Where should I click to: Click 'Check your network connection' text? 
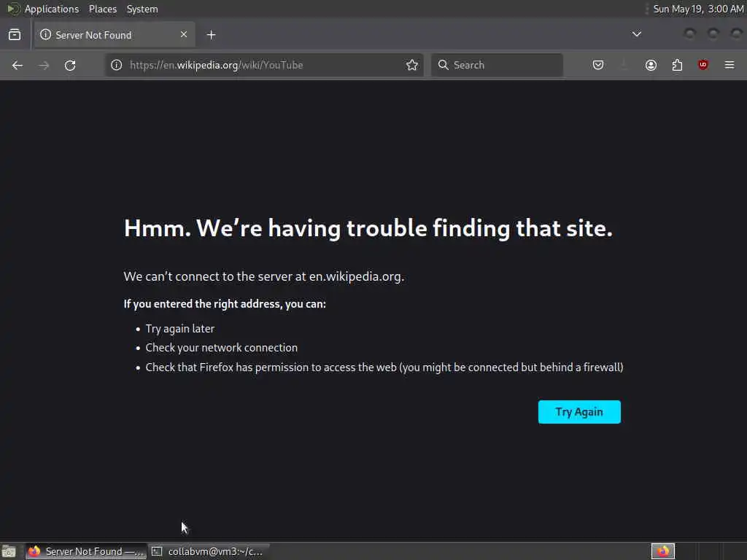(222, 348)
